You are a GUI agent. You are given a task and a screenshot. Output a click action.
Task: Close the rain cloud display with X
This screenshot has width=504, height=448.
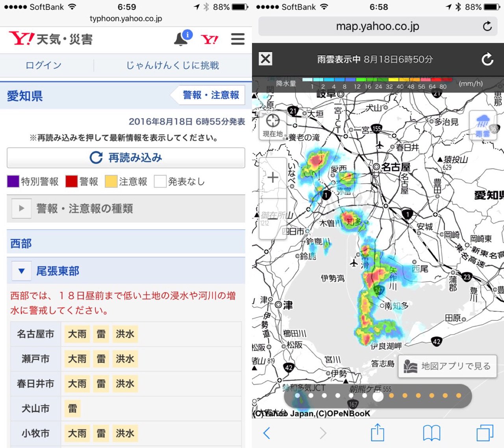(x=265, y=59)
